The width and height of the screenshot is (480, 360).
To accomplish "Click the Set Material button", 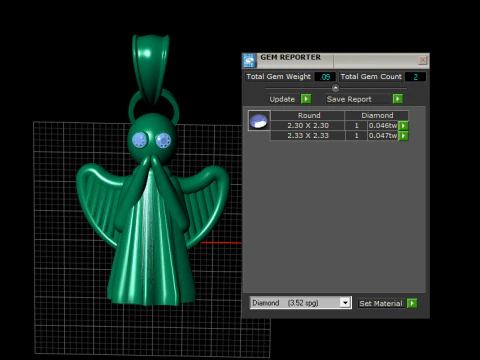I will pyautogui.click(x=381, y=303).
